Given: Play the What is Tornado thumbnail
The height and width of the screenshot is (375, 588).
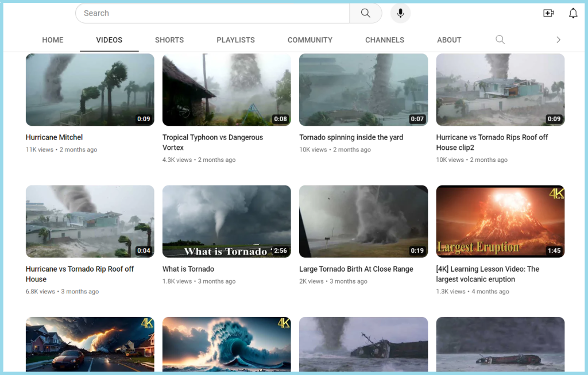Looking at the screenshot, I should 226,221.
